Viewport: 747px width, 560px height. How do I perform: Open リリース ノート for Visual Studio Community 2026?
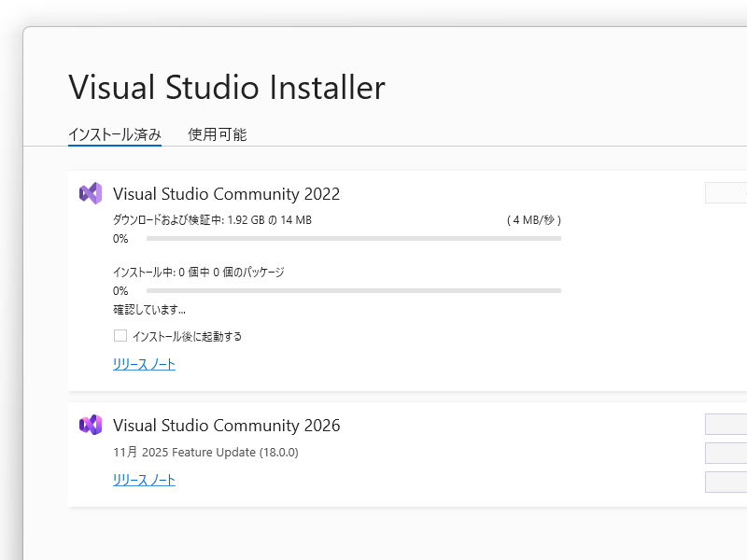pyautogui.click(x=142, y=480)
